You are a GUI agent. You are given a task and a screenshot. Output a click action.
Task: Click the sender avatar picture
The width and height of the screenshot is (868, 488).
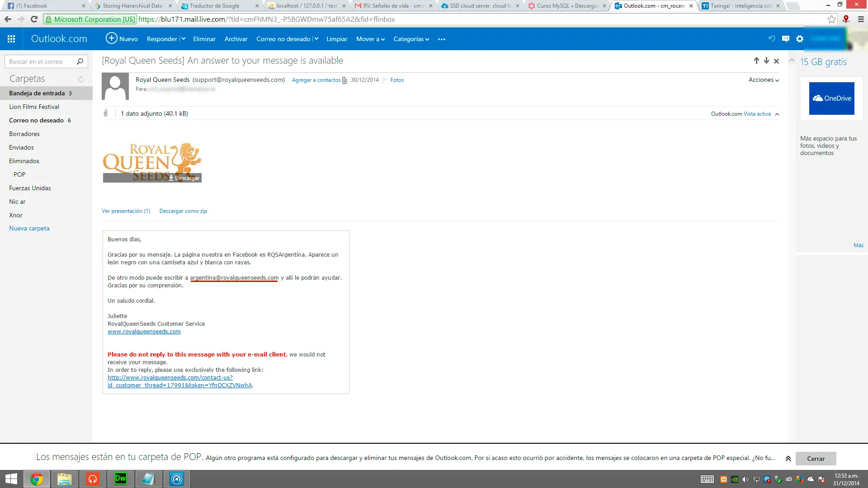click(115, 86)
